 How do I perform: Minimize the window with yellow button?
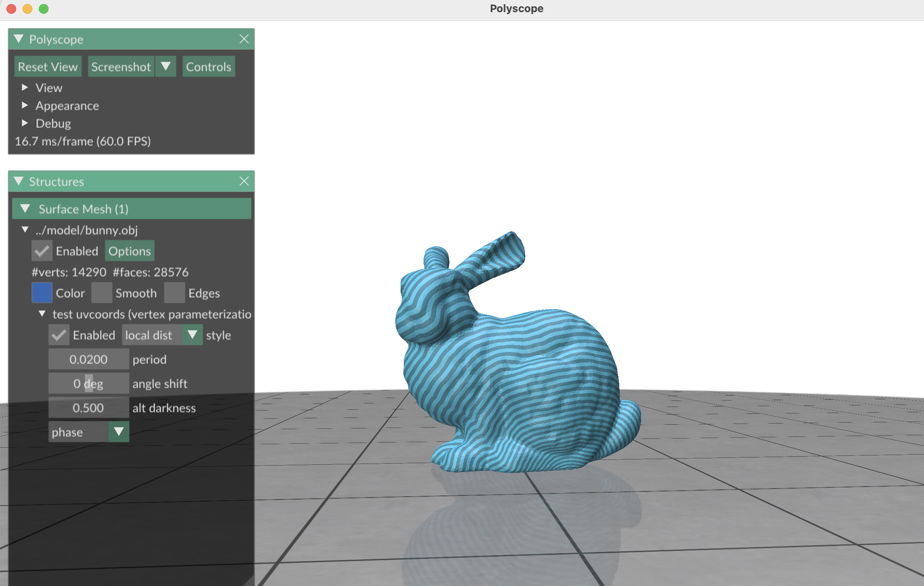tap(27, 9)
